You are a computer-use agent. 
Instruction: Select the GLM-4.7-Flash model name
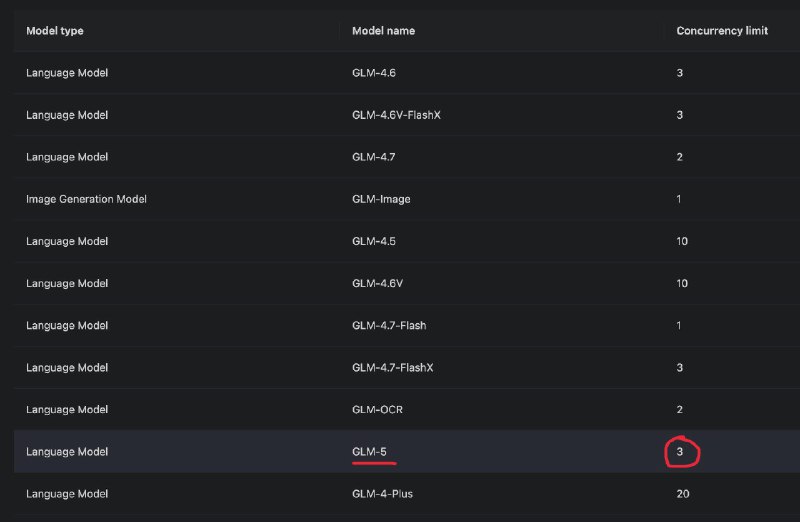click(x=389, y=325)
